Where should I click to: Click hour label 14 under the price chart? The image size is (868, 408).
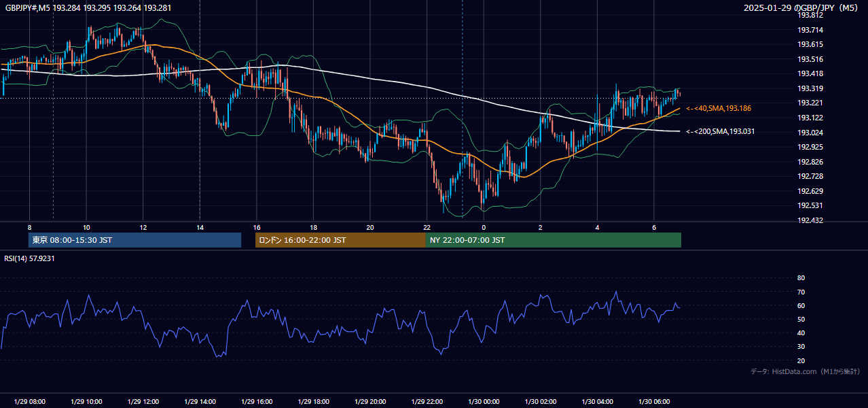pos(200,227)
